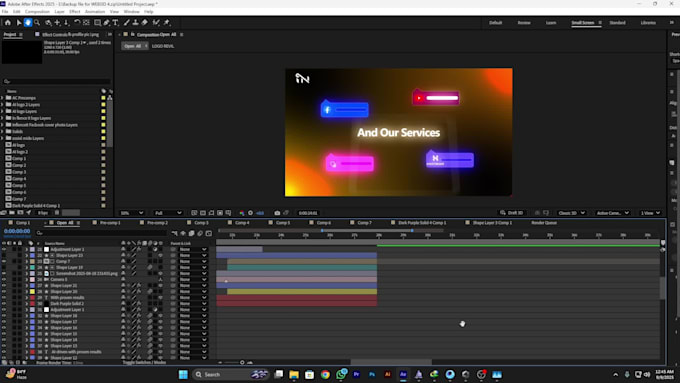The image size is (680, 383).
Task: Open parent dropdown for Shape Layer 23
Action: point(193,255)
